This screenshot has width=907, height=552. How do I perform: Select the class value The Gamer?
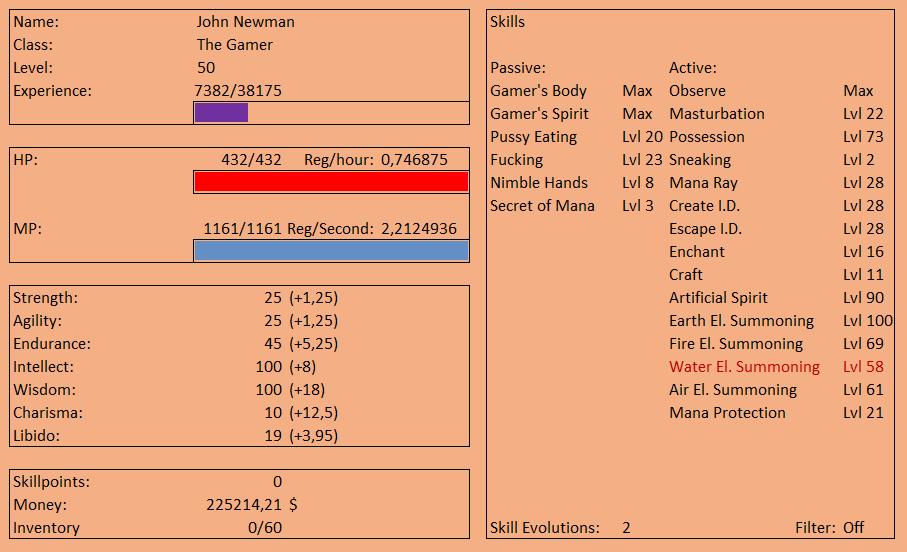(234, 45)
